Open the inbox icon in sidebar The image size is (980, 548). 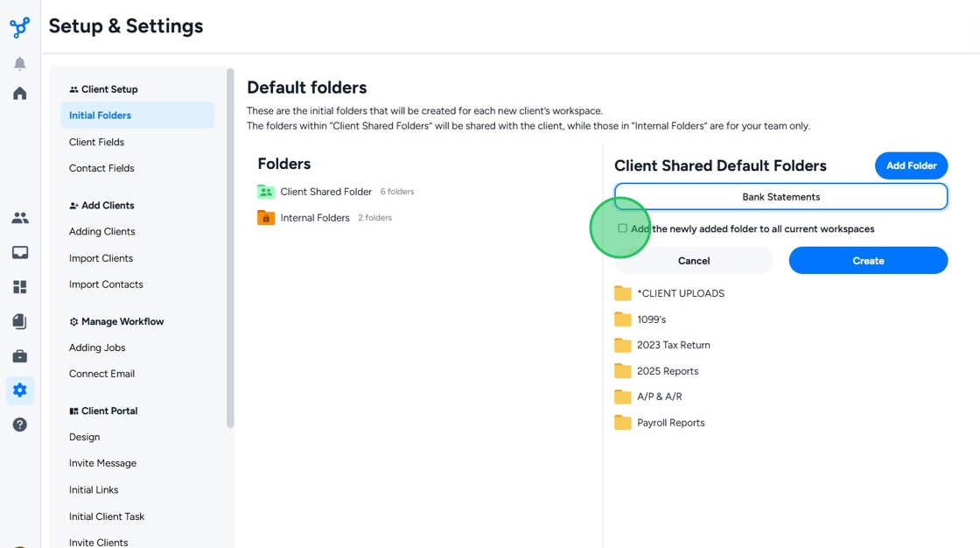(x=19, y=253)
